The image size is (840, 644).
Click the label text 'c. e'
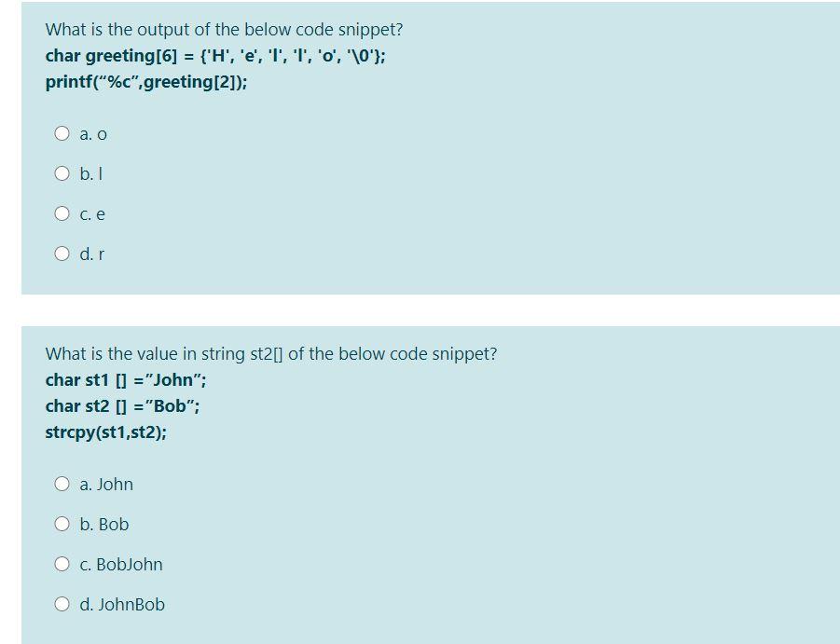coord(91,213)
